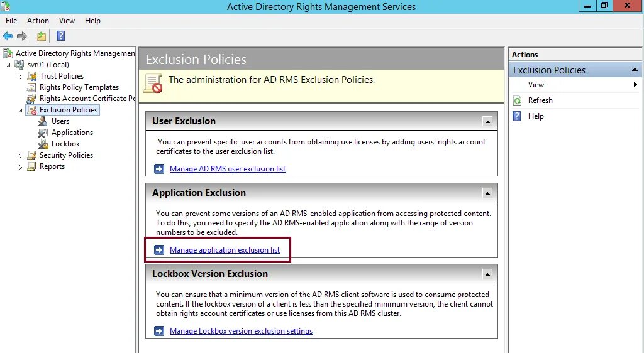Image resolution: width=644 pixels, height=353 pixels.
Task: Click the AD RMS root node icon
Action: (8, 53)
